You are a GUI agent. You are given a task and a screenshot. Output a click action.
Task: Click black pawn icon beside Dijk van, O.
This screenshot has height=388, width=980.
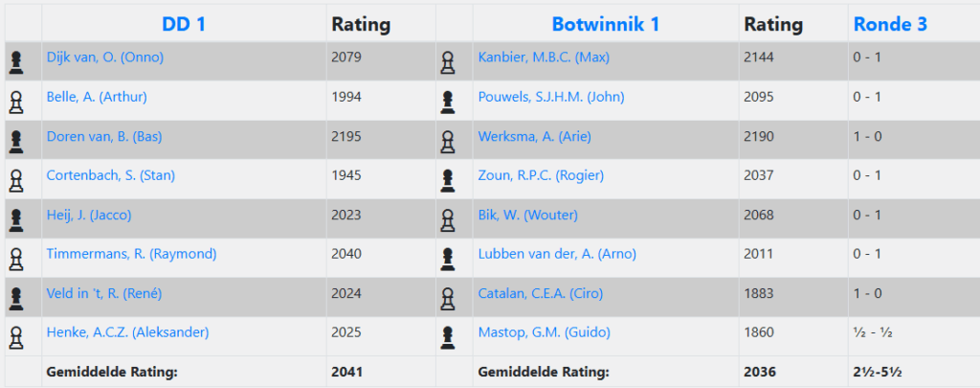(x=15, y=63)
